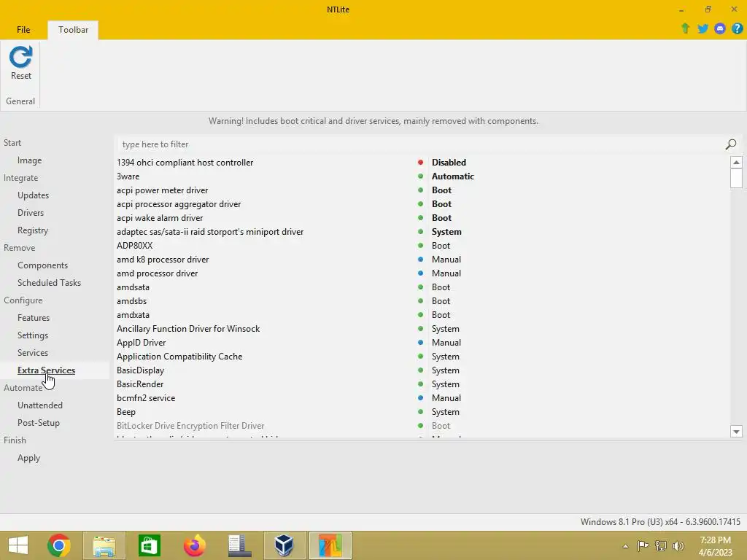Screen dimensions: 747x560
Task: Change adaptec raid miniport System mode
Action: (446, 232)
